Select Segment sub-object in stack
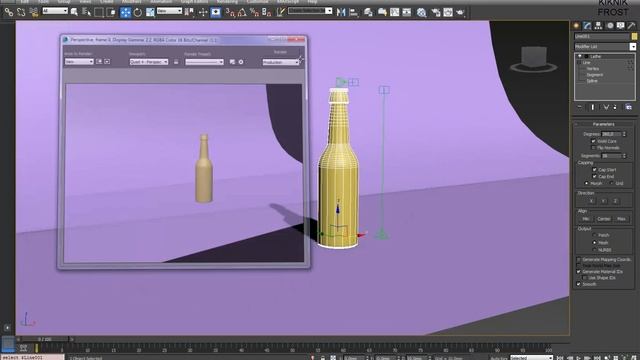640x360 pixels. click(x=595, y=75)
